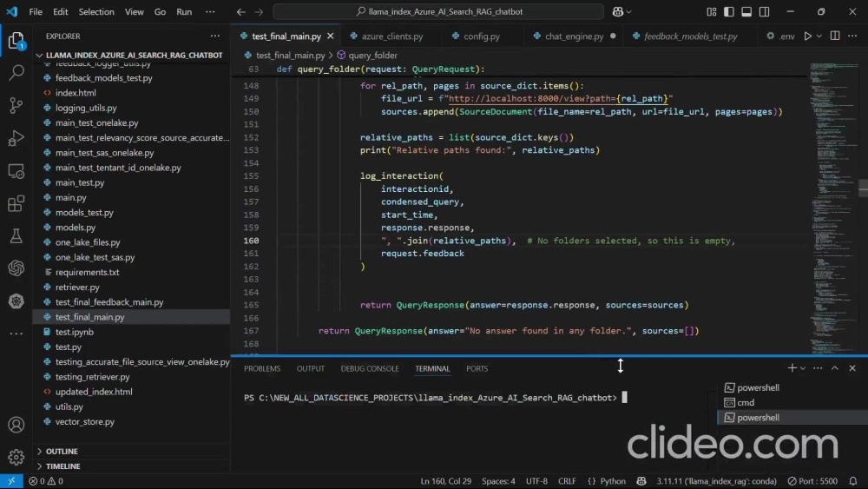Select Python interpreter 3.11.11 status item
The width and height of the screenshot is (868, 489).
(716, 480)
